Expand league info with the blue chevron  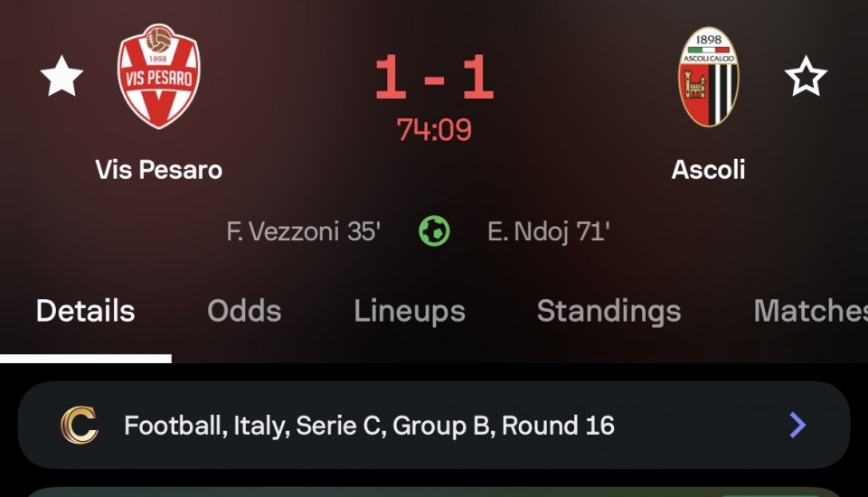[797, 425]
